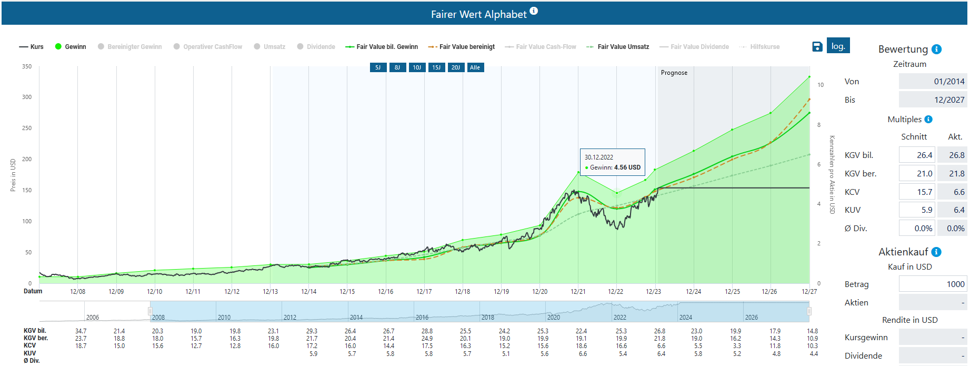
Task: Click the left handle of range navigator
Action: pyautogui.click(x=150, y=311)
